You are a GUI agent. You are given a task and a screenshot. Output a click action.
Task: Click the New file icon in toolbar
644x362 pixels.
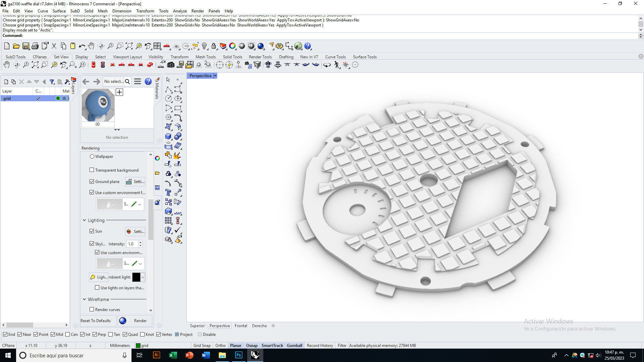(7, 46)
